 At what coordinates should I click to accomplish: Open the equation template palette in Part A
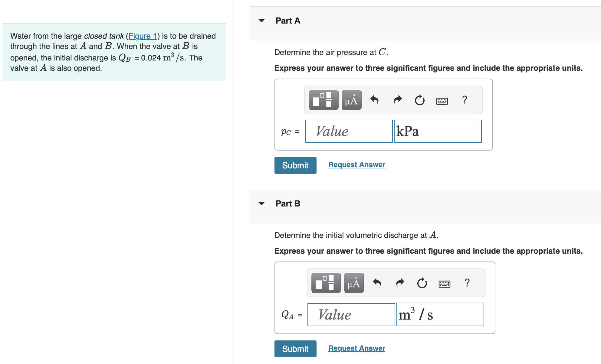pos(323,100)
